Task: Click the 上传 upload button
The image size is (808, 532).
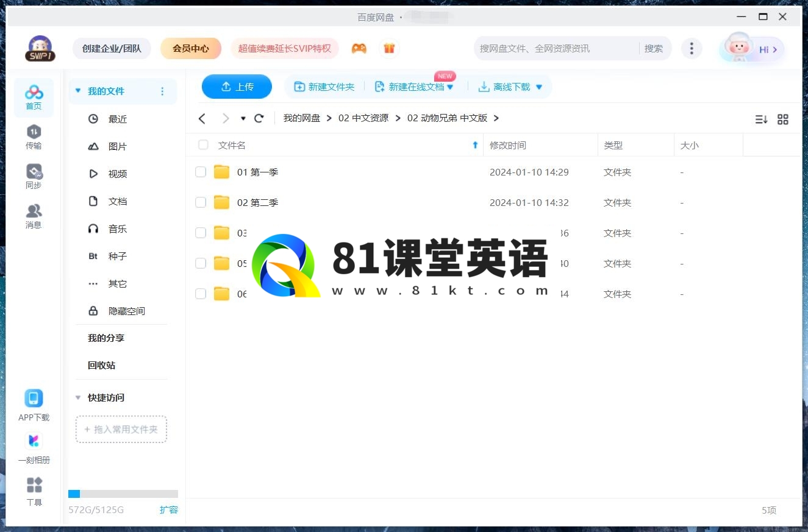Action: 237,87
